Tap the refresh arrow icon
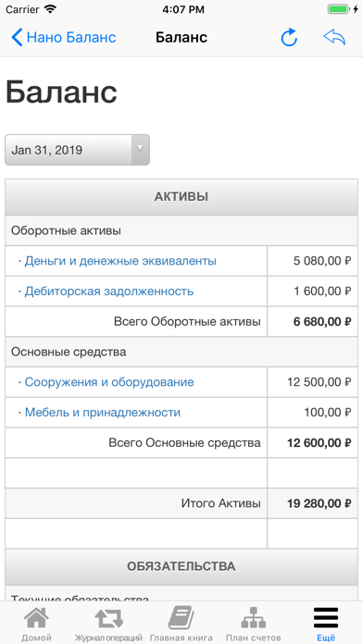The width and height of the screenshot is (363, 644). coord(289,37)
